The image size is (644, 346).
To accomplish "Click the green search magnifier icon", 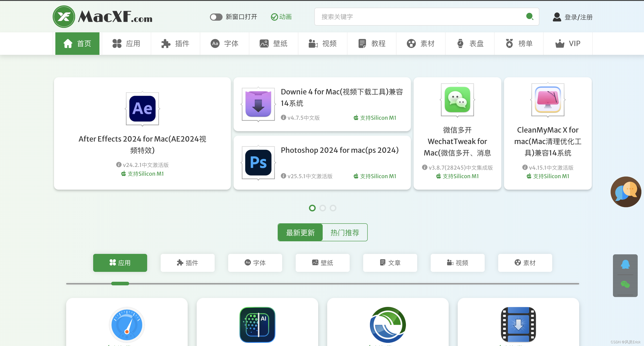I will click(529, 16).
